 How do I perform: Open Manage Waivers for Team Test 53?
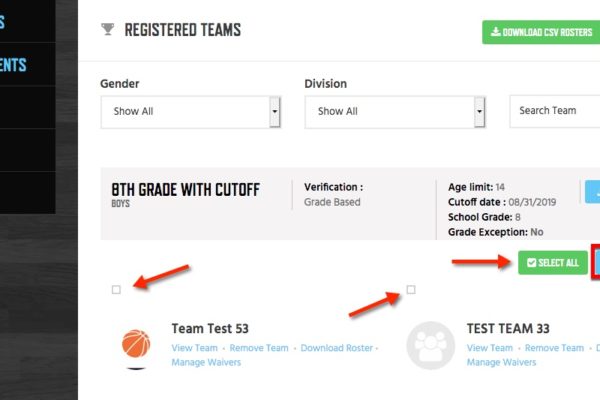coord(206,362)
